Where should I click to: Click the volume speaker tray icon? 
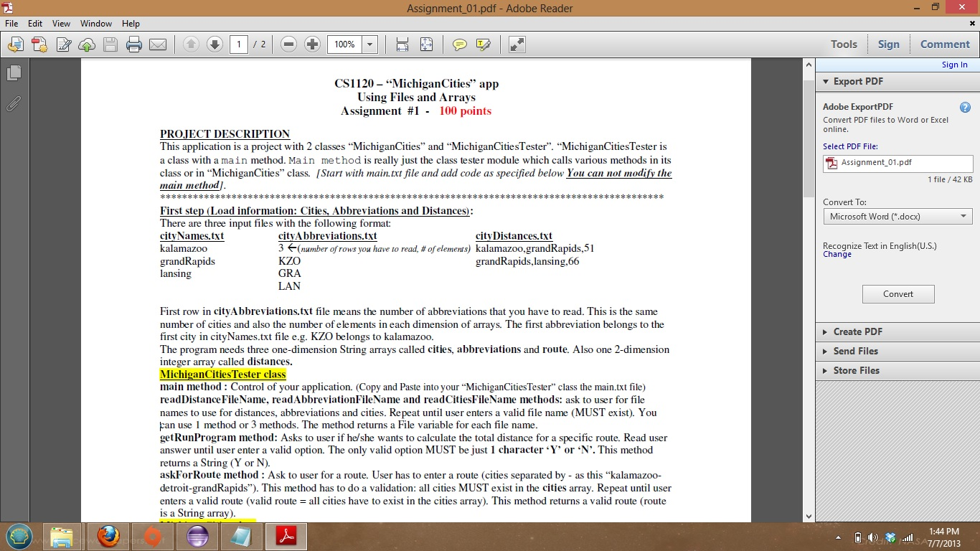tap(874, 537)
